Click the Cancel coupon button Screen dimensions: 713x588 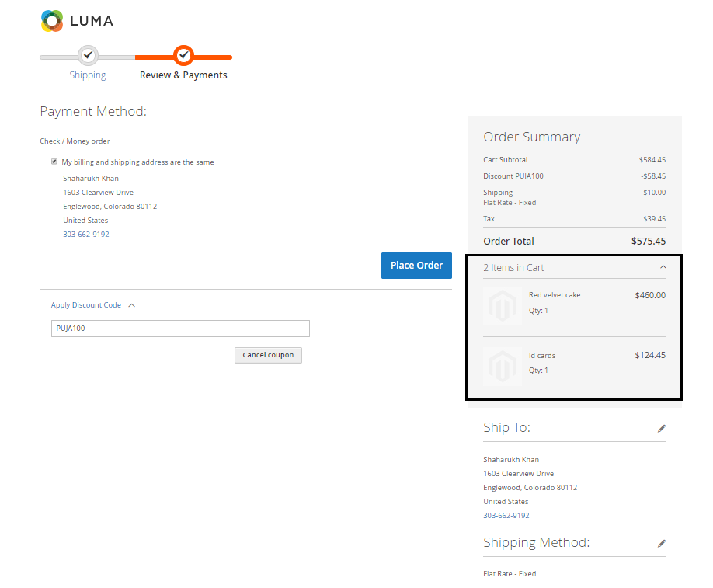coord(268,355)
